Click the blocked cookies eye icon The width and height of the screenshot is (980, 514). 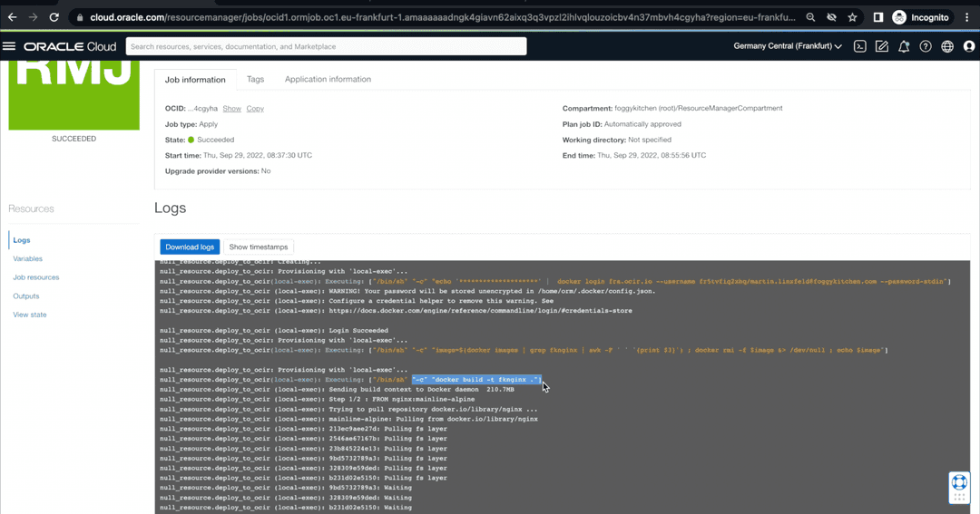831,17
